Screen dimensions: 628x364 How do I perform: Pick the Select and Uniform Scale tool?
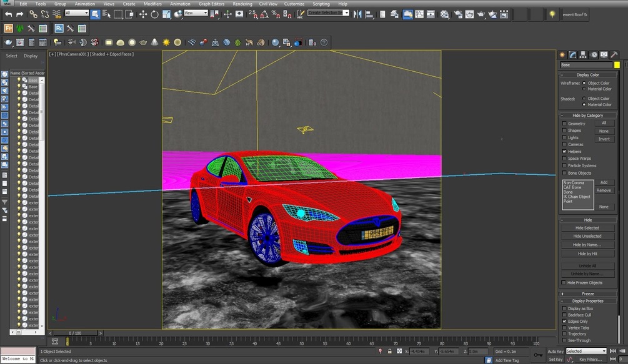tap(166, 14)
